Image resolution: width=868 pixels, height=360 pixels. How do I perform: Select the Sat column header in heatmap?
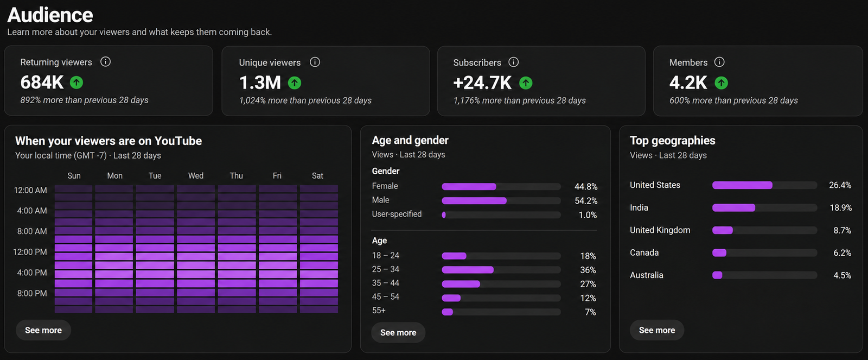(317, 176)
